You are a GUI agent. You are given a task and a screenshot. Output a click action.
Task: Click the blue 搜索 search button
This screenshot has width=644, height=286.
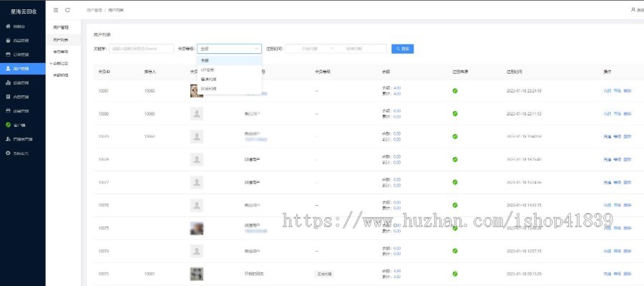[402, 49]
